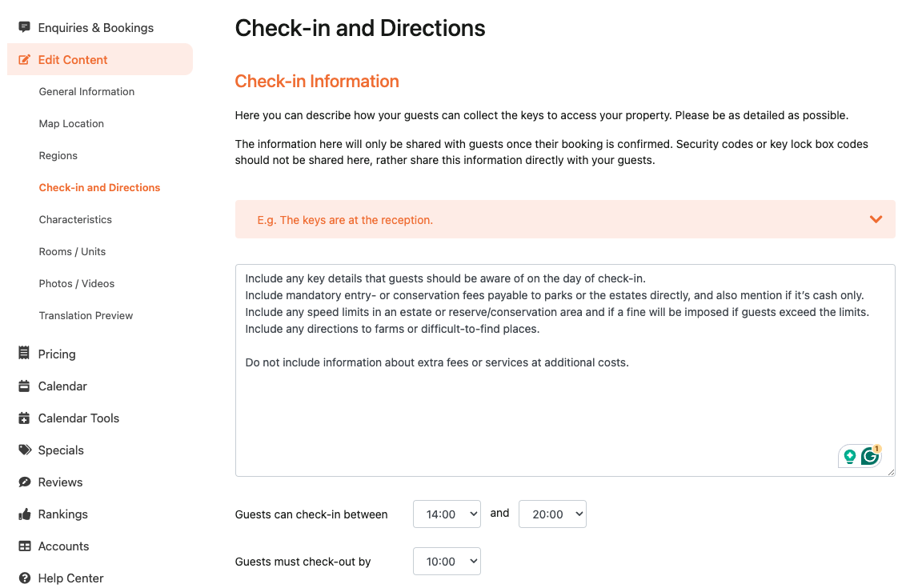Click the Help Center question mark icon
Image resolution: width=906 pixels, height=588 pixels.
point(24,578)
